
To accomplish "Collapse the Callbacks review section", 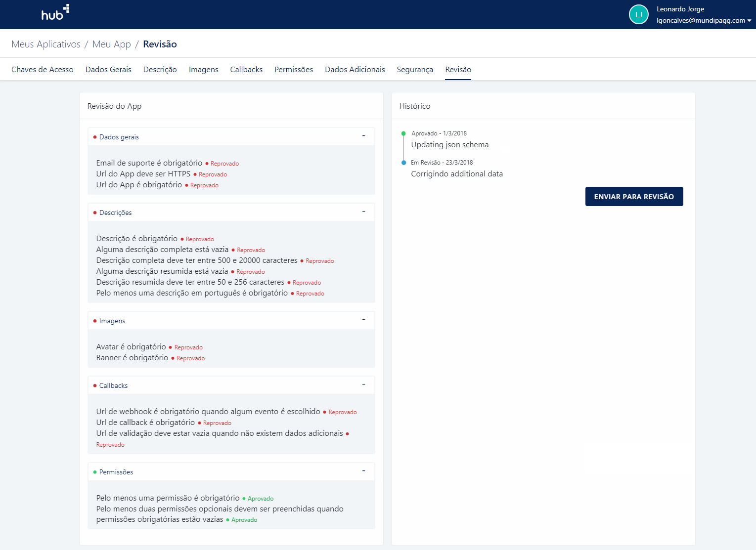I will [363, 384].
